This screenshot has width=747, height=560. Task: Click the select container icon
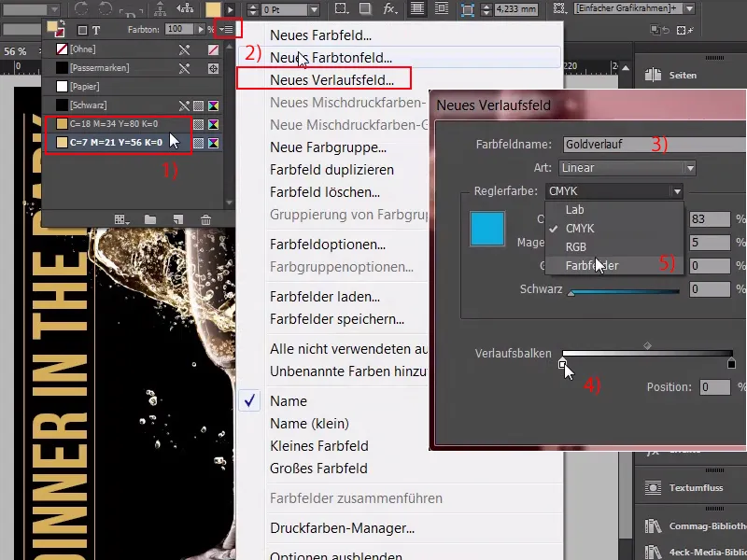(x=160, y=8)
